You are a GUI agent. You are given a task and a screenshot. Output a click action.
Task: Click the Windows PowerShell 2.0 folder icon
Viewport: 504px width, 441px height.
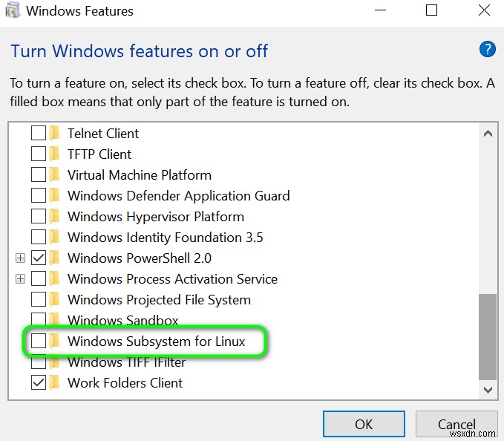[x=55, y=258]
